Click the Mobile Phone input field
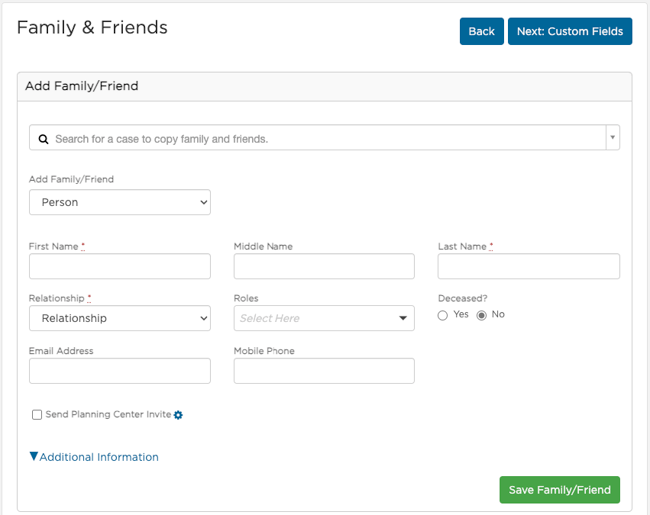The image size is (650, 515). (x=324, y=371)
